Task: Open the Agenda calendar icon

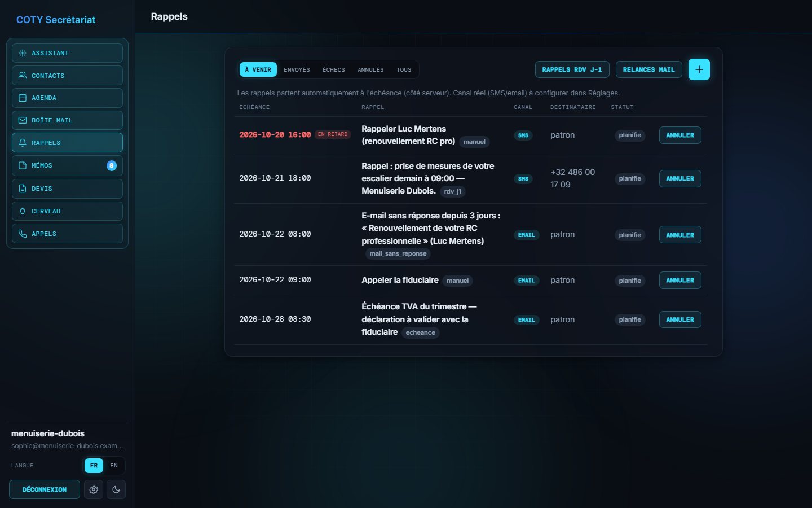Action: pos(23,98)
